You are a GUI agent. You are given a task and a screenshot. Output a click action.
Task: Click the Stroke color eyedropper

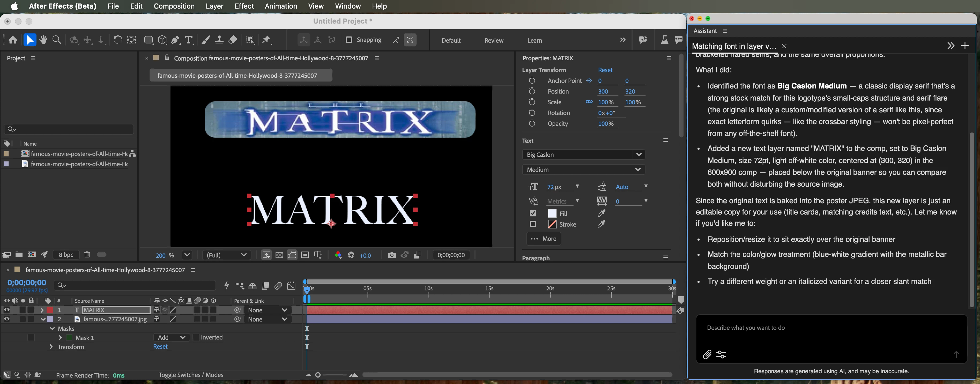[x=602, y=224]
